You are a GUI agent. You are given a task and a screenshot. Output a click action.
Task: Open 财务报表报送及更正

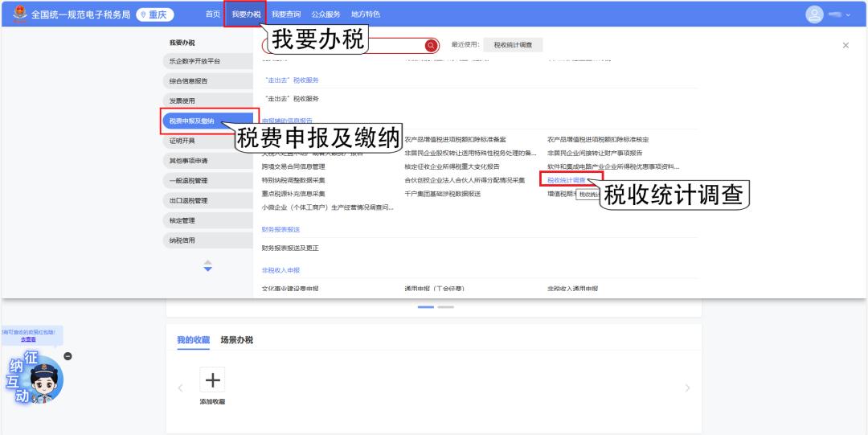click(x=290, y=248)
